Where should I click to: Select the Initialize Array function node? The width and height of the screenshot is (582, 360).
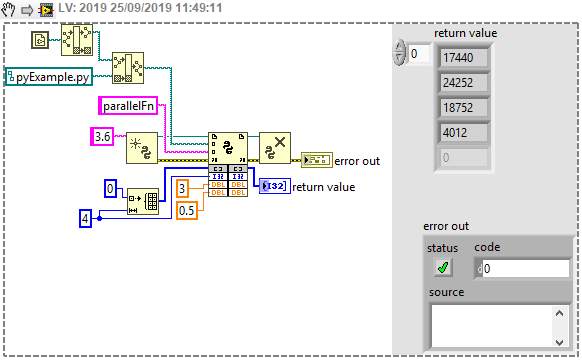(143, 201)
